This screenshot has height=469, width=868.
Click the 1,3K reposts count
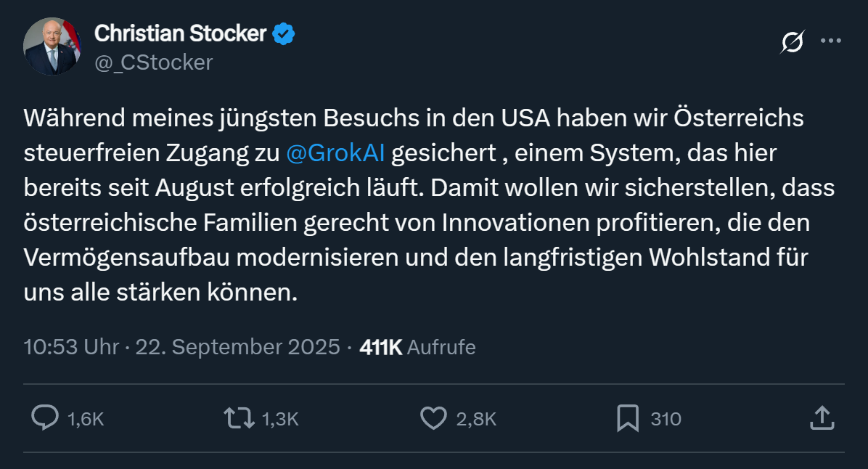pos(279,419)
